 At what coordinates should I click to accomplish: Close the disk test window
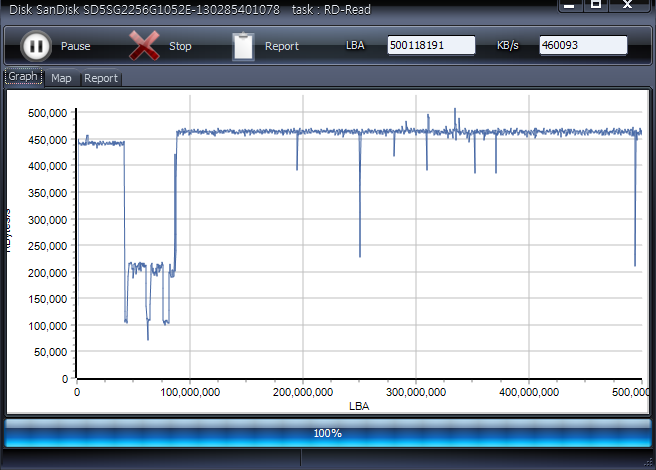627,5
